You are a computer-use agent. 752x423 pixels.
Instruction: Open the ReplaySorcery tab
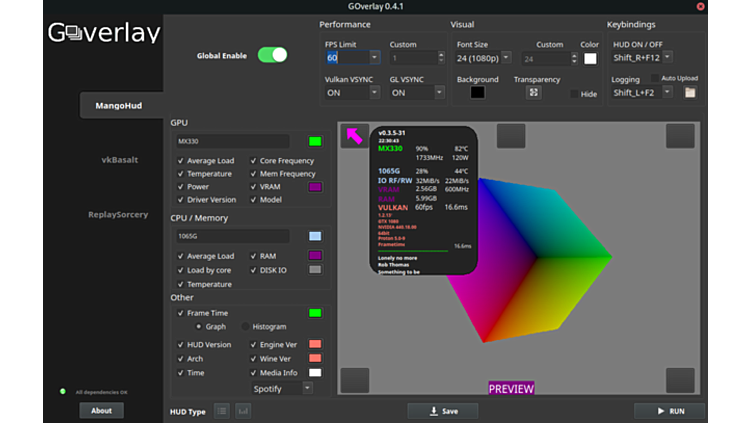tap(118, 214)
